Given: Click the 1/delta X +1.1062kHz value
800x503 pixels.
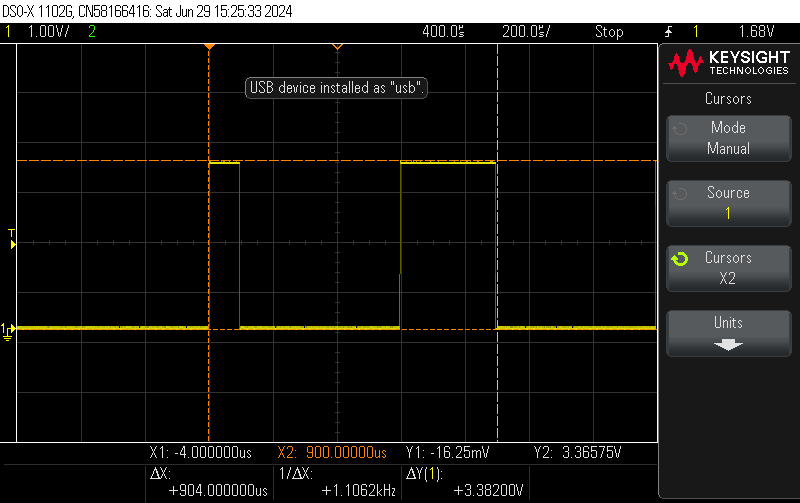Looking at the screenshot, I should click(359, 491).
